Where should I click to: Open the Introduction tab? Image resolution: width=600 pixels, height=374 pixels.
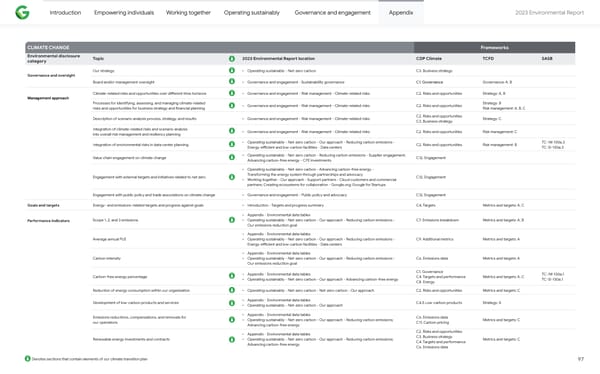pos(65,13)
